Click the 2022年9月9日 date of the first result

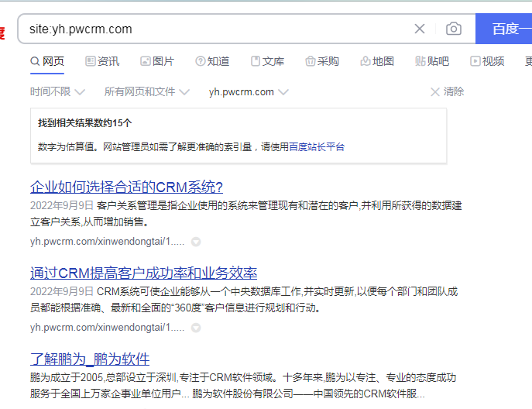[x=62, y=206]
